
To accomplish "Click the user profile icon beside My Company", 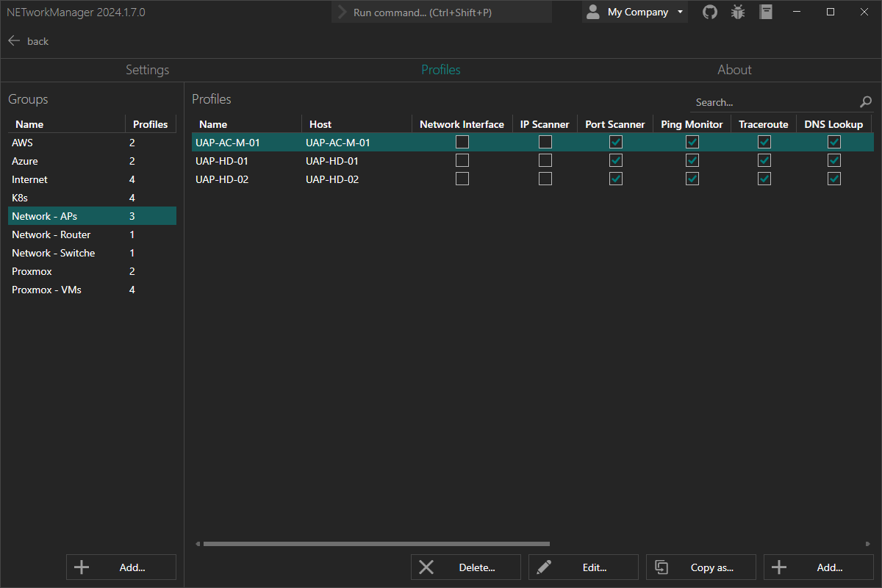I will 592,12.
